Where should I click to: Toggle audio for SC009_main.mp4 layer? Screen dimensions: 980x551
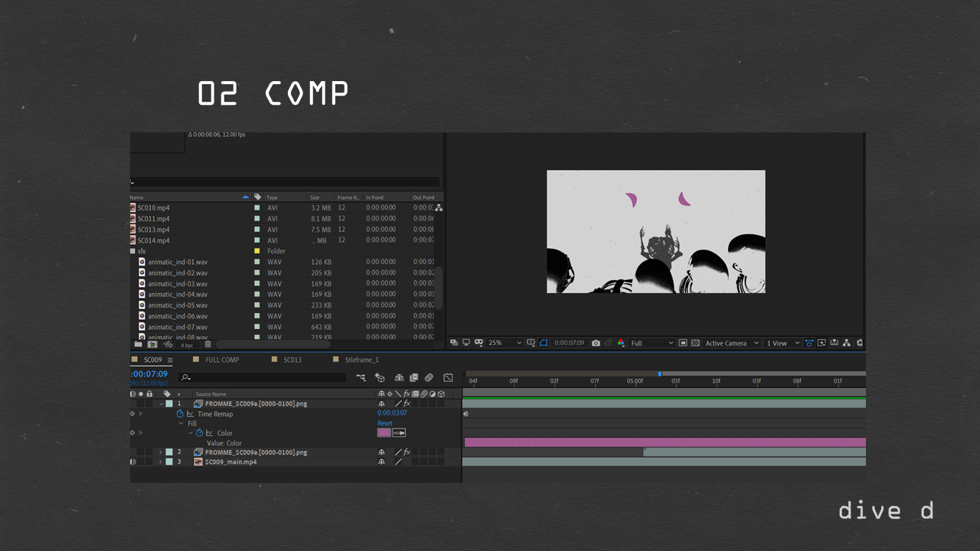(132, 461)
